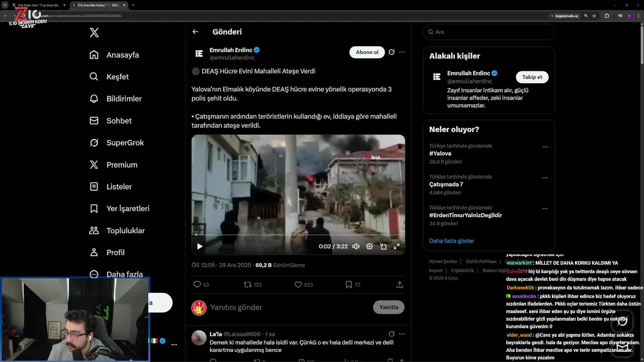644x362 pixels.
Task: Click the @emrullaherdinc handle under the post author
Action: pyautogui.click(x=232, y=58)
